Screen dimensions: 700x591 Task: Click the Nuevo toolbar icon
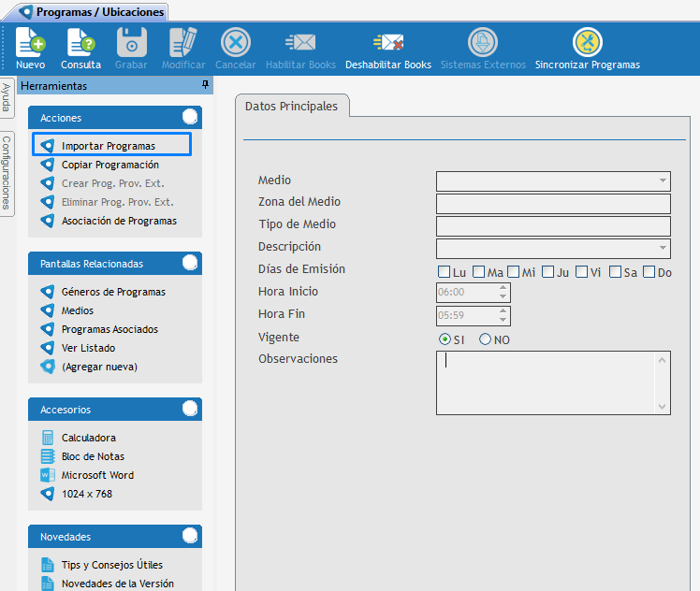(x=30, y=48)
